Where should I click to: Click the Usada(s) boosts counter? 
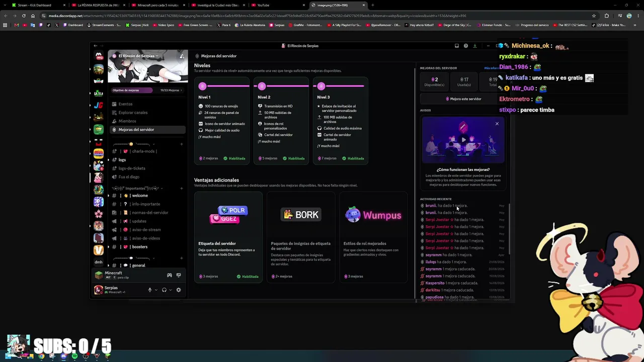[464, 82]
